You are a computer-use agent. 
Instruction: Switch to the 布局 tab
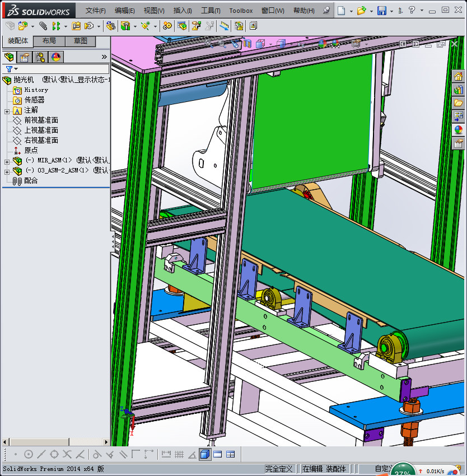tap(49, 41)
